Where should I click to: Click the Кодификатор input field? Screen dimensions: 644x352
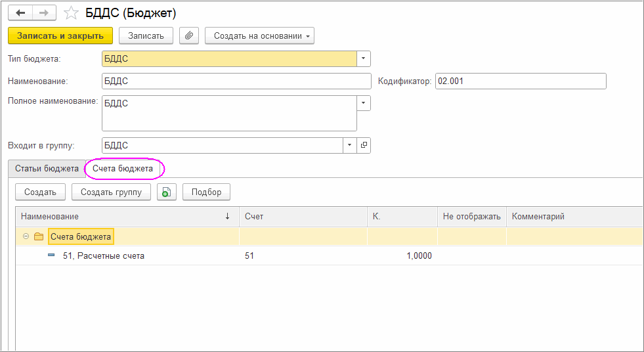(x=520, y=81)
